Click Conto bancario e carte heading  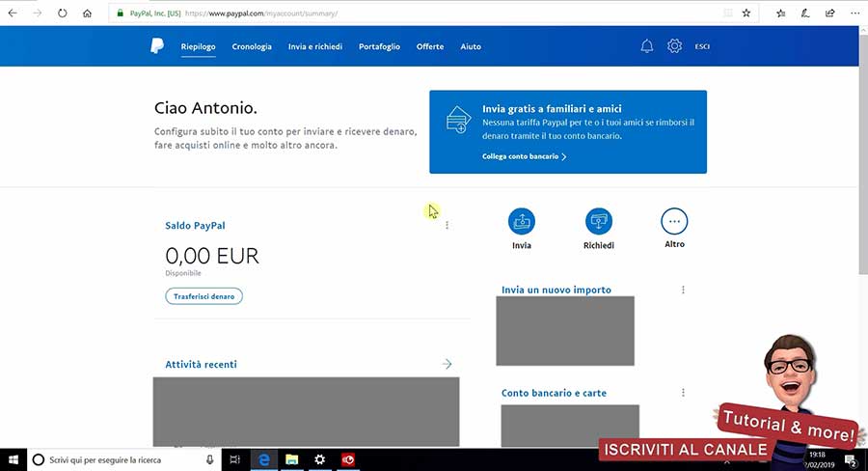tap(554, 393)
